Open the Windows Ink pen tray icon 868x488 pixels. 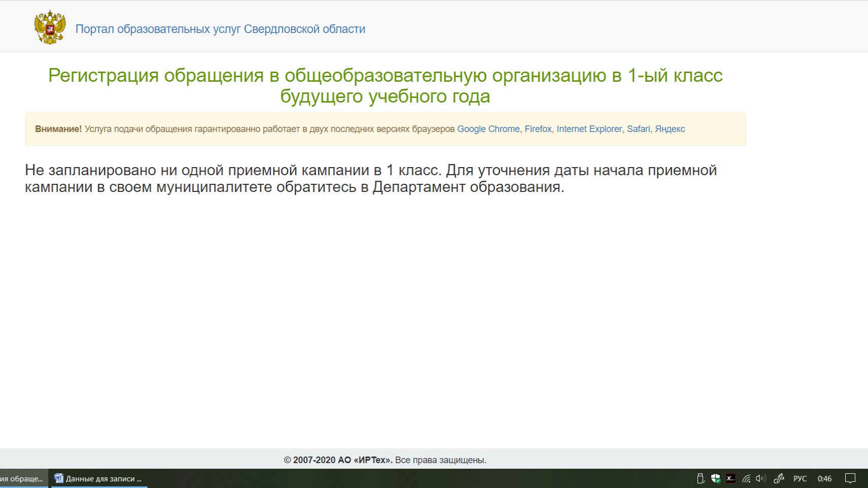pyautogui.click(x=779, y=478)
